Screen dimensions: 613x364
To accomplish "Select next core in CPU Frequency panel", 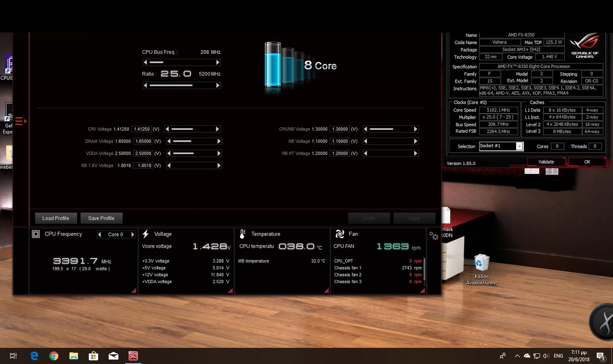I will [x=133, y=234].
